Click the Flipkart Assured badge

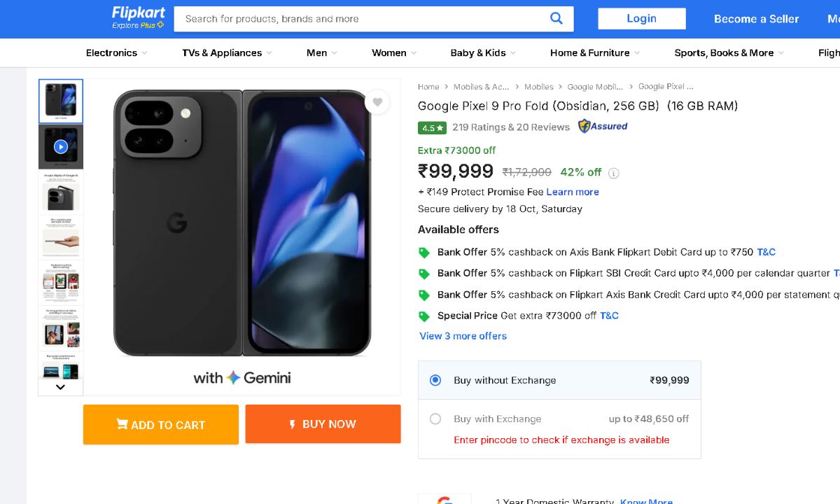coord(603,127)
